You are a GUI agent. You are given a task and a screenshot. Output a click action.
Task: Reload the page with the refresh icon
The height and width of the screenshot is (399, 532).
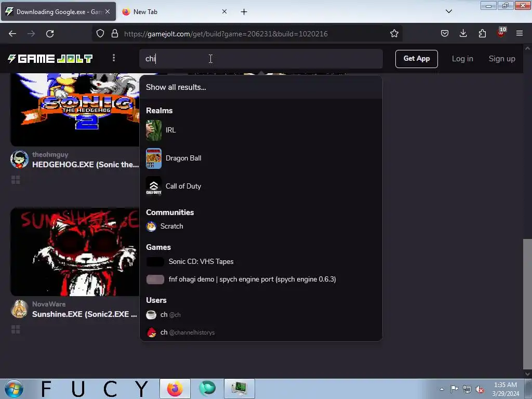(x=50, y=34)
